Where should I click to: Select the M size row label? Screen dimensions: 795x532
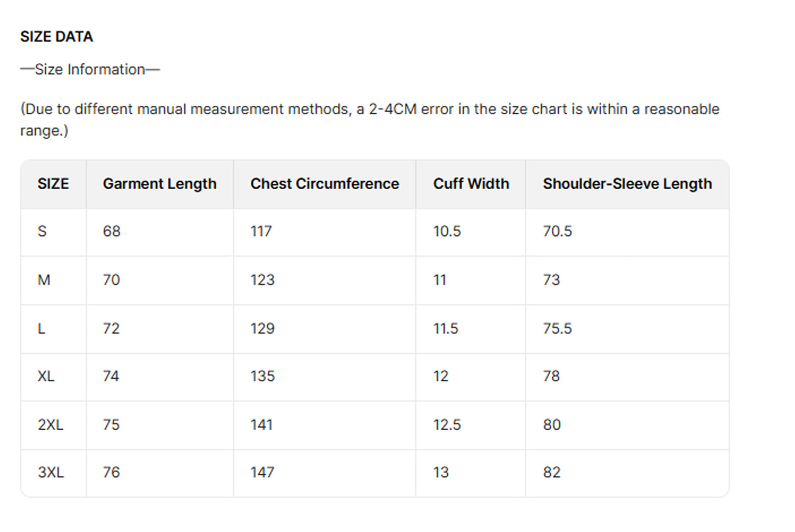click(x=43, y=280)
